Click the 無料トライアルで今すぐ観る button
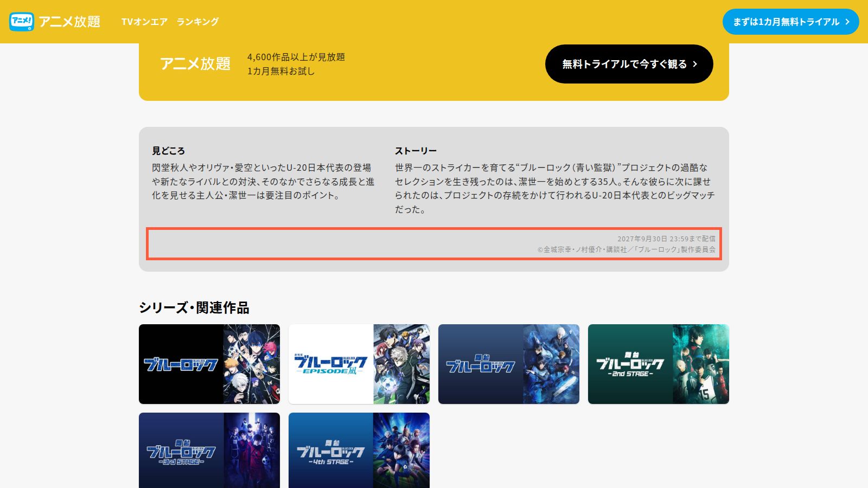The height and width of the screenshot is (488, 868). click(x=629, y=64)
